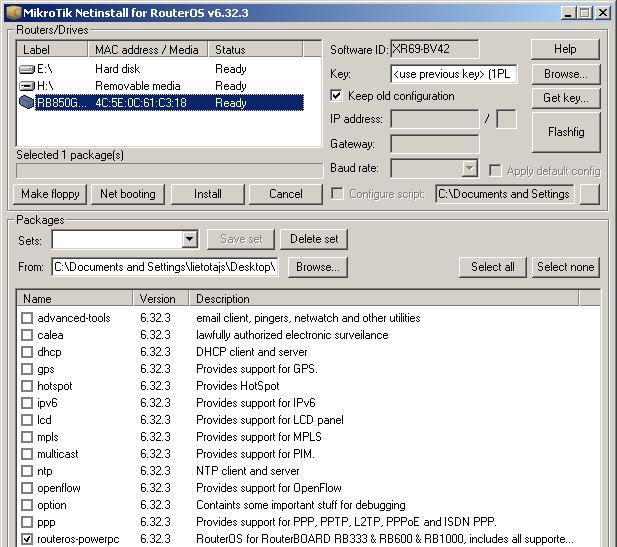Click the MAC address / Media column header
Viewport: 617px width, 547px height.
(x=147, y=50)
